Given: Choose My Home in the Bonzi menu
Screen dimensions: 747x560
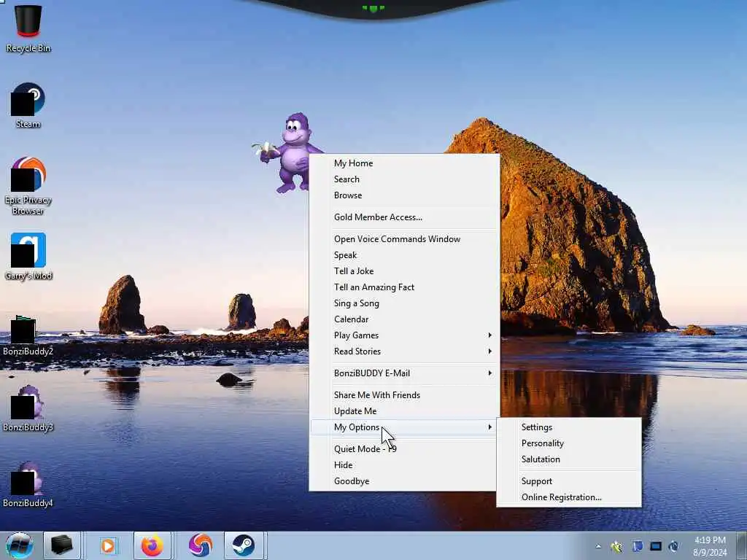Looking at the screenshot, I should [x=403, y=163].
